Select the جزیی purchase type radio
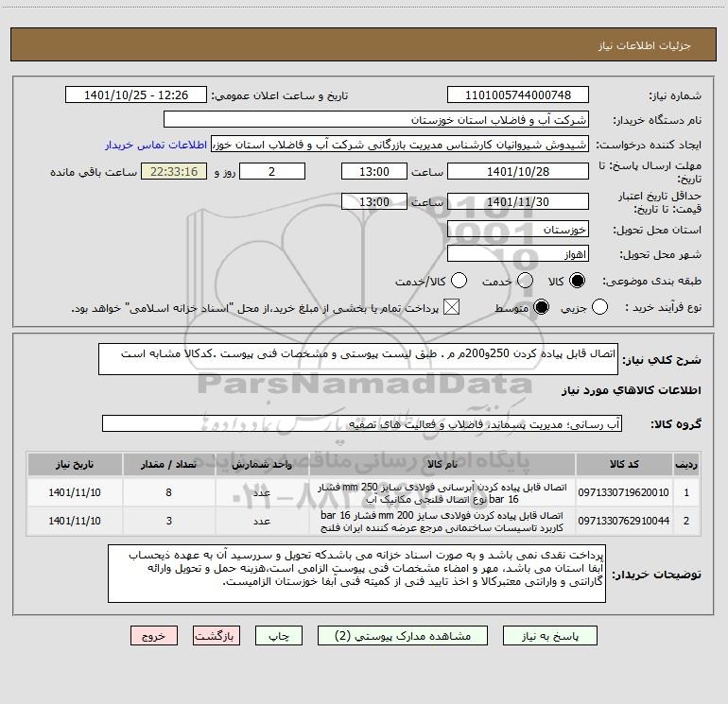This screenshot has width=728, height=704. coord(599,307)
